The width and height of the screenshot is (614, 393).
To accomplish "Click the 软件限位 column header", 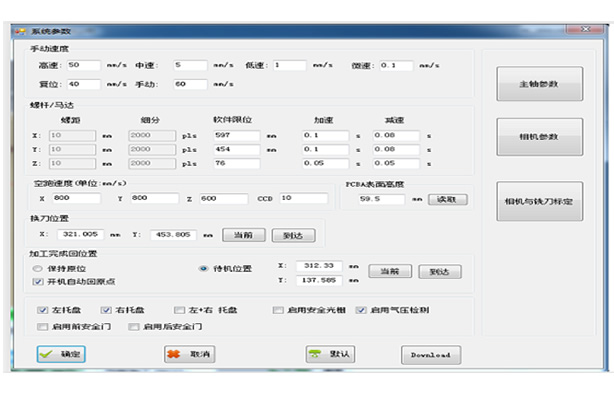I will [x=233, y=120].
